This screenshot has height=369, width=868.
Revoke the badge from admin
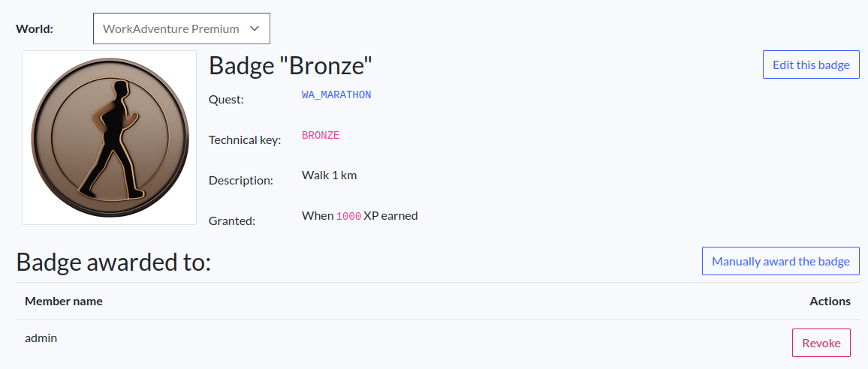coord(821,343)
